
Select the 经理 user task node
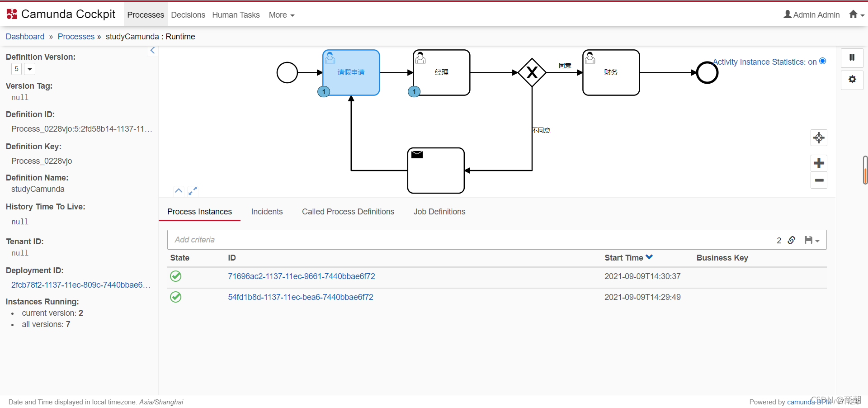pyautogui.click(x=442, y=72)
